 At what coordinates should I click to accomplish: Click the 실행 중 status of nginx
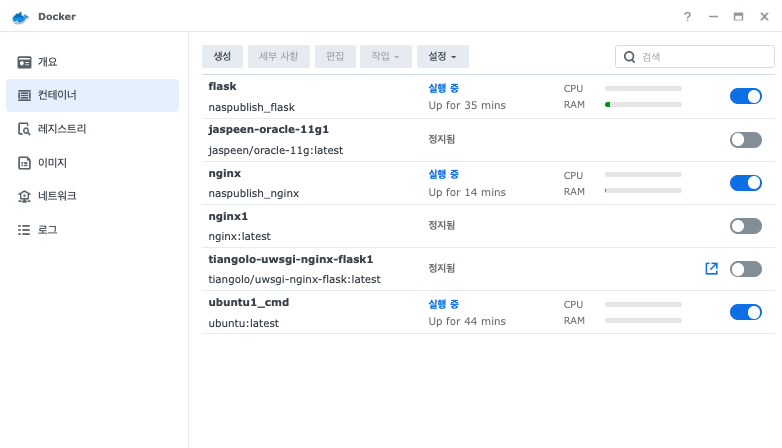443,175
